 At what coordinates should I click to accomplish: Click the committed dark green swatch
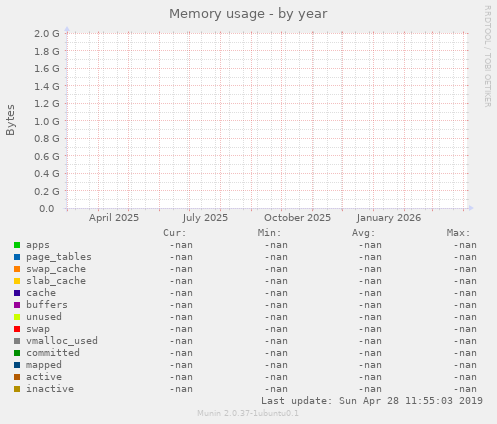(x=17, y=353)
